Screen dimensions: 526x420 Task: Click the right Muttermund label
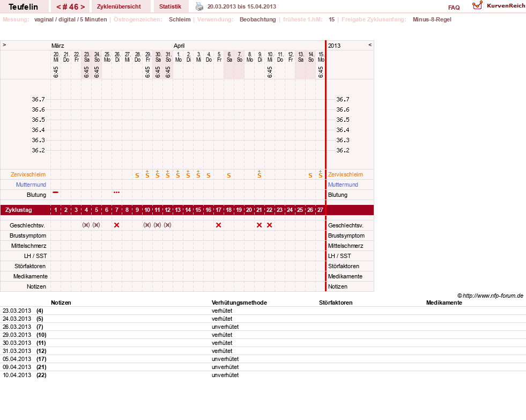343,185
